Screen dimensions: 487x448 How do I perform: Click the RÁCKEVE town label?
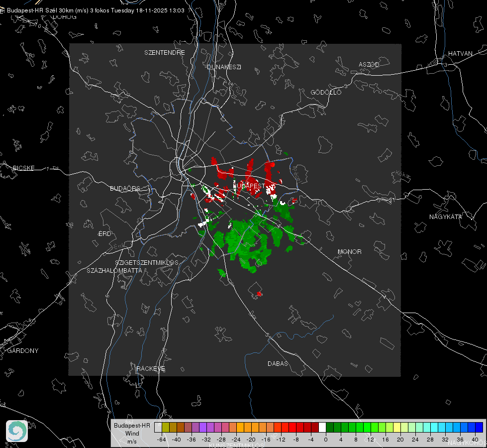click(x=151, y=369)
